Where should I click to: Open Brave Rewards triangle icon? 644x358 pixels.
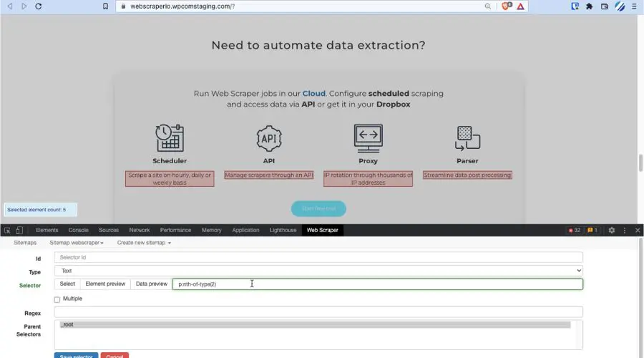(x=520, y=6)
